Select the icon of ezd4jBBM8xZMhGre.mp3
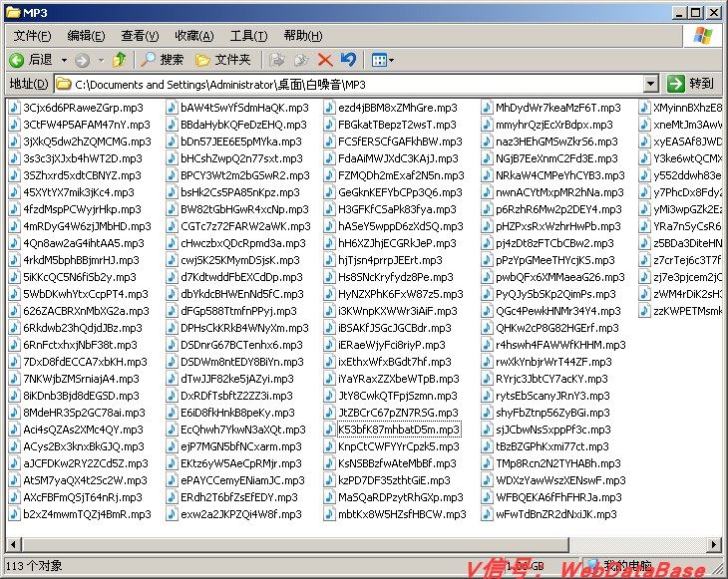 coord(329,108)
